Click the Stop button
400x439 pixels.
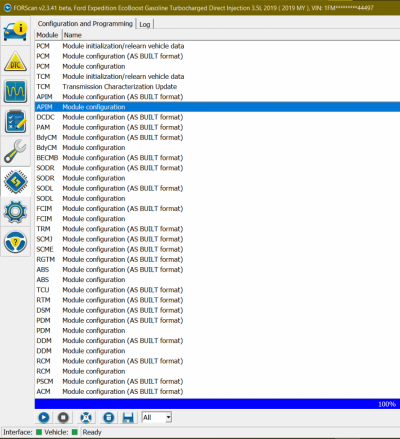pyautogui.click(x=63, y=417)
